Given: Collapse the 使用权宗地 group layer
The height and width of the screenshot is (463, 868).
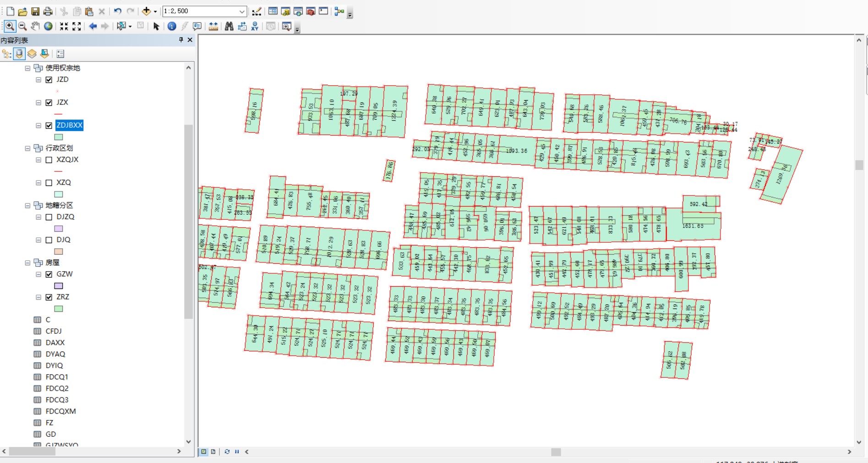Looking at the screenshot, I should (27, 68).
